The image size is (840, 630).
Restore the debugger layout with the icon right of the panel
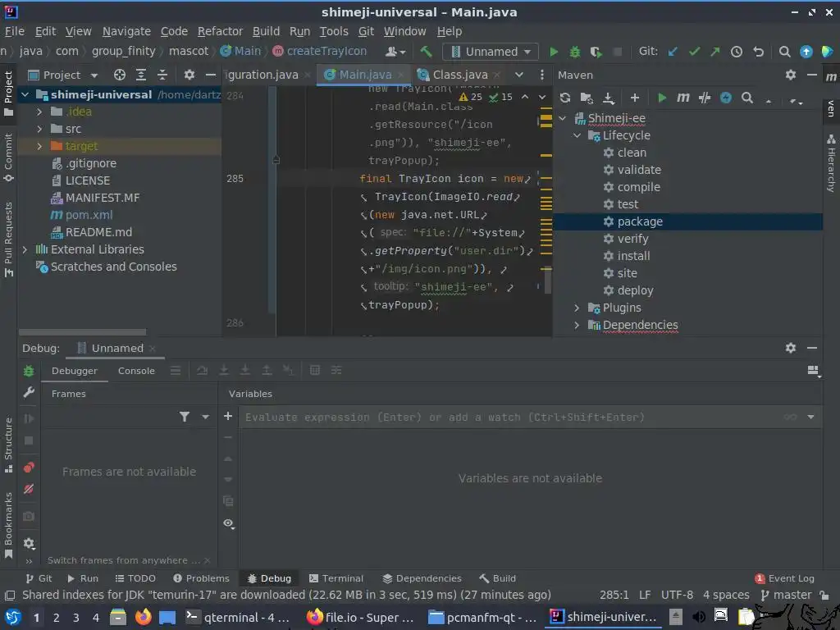pos(814,371)
